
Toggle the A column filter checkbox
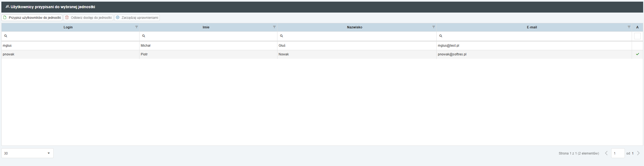(x=637, y=36)
